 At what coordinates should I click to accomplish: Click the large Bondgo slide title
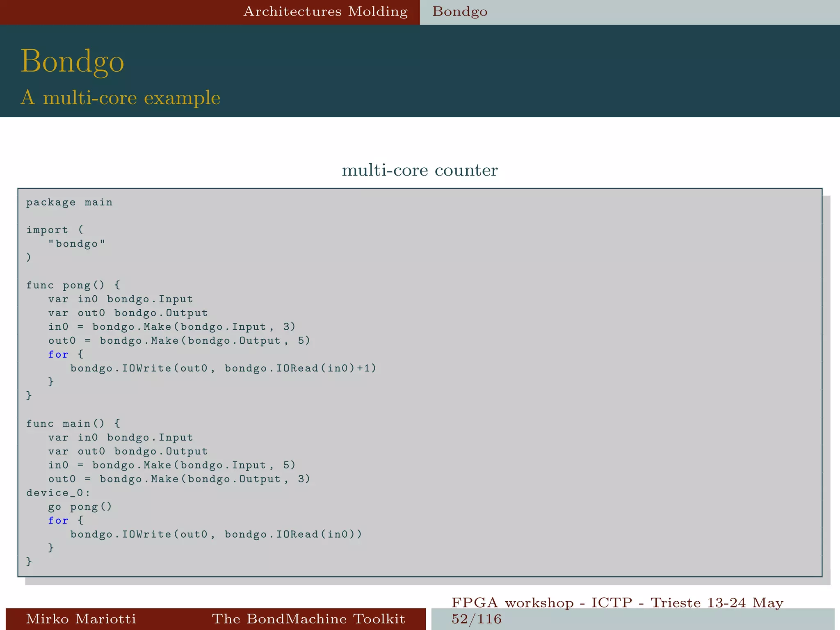coord(72,62)
